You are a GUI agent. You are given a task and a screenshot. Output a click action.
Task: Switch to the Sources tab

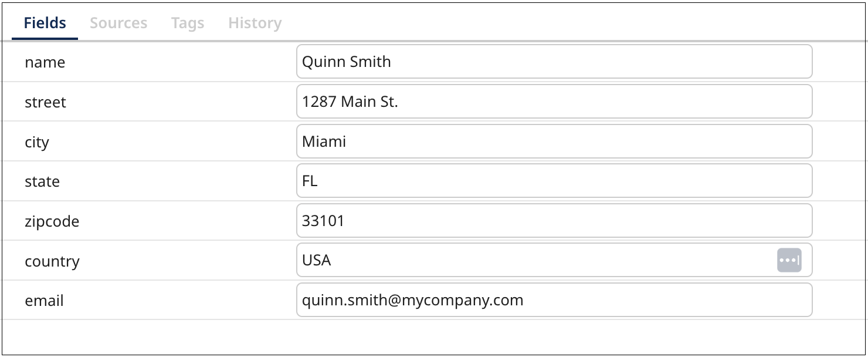(118, 23)
